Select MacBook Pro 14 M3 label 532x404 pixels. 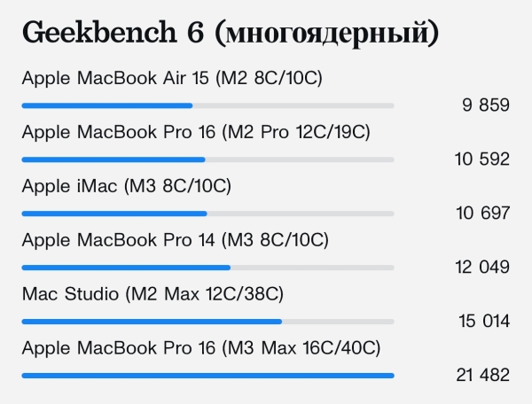176,240
